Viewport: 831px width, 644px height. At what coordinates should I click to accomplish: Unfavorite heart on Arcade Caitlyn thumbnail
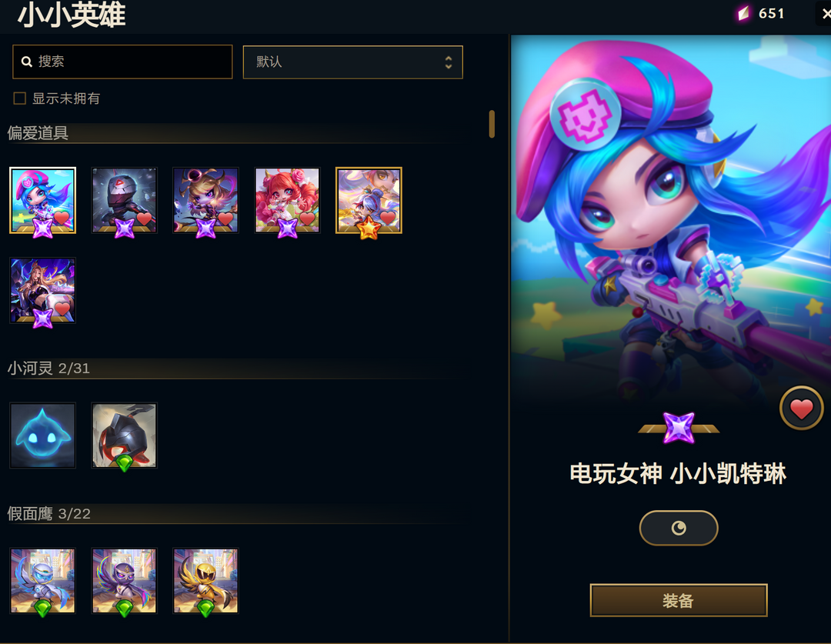(x=62, y=218)
